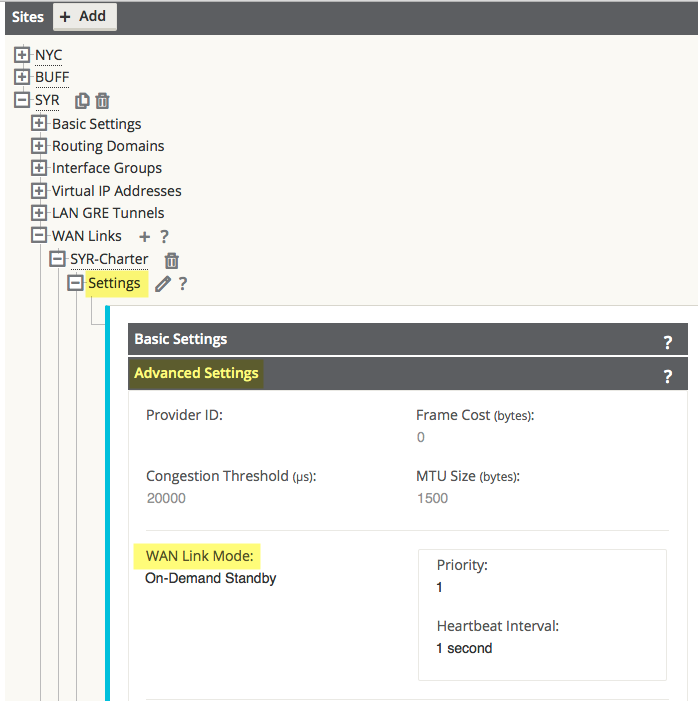Image resolution: width=698 pixels, height=701 pixels.
Task: Open help for WAN Links
Action: (165, 236)
